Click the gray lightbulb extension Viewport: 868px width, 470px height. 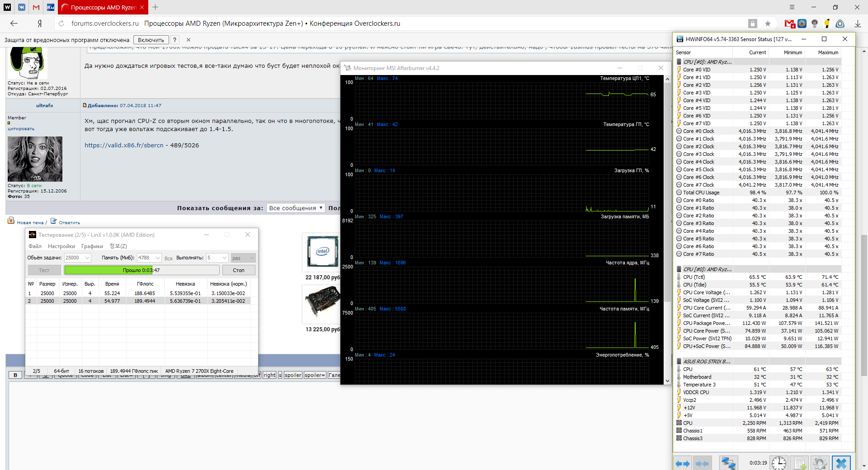(815, 23)
